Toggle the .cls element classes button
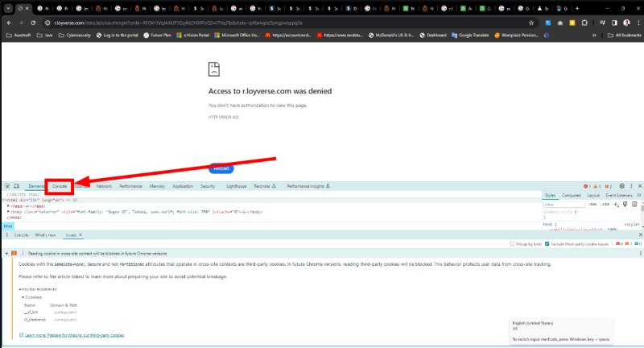 point(606,205)
